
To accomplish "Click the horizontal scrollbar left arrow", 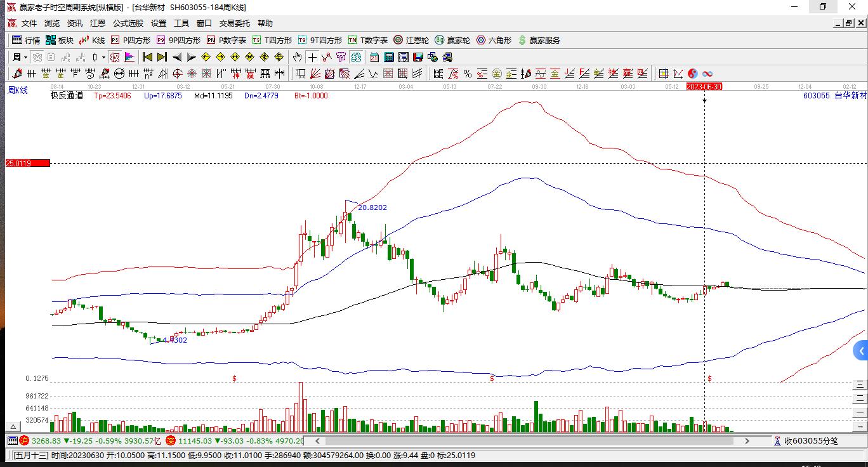I will (317, 440).
